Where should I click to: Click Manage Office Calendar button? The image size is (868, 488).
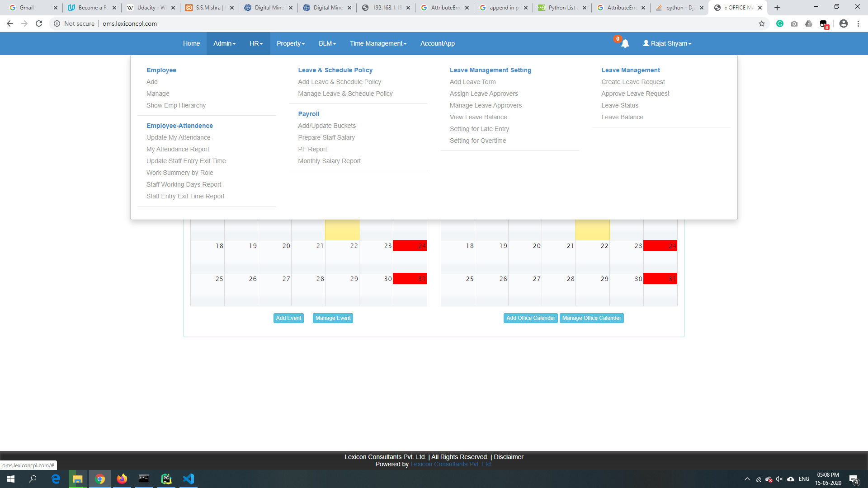(x=592, y=318)
